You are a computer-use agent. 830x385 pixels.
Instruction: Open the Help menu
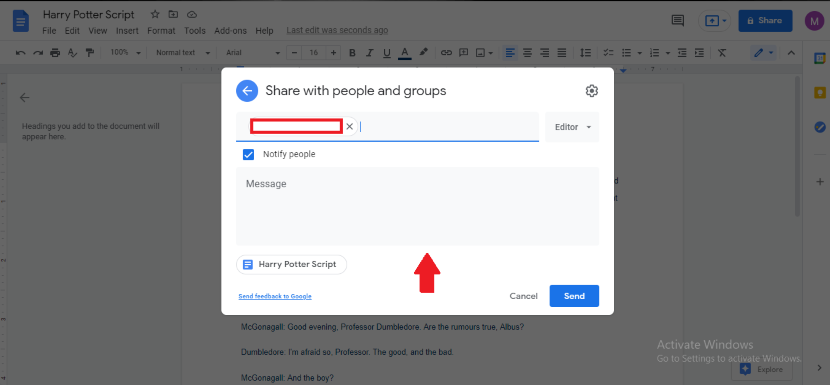tap(264, 31)
